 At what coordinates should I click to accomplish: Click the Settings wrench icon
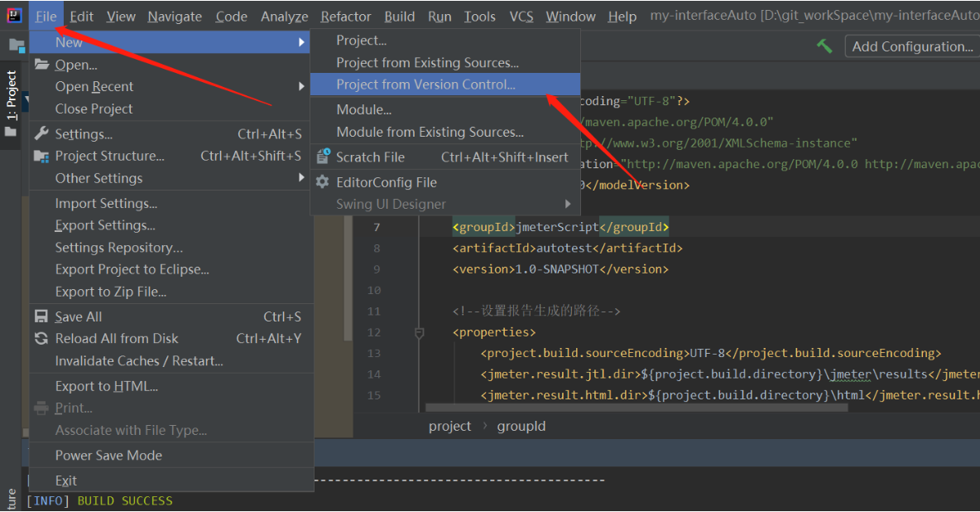point(42,133)
